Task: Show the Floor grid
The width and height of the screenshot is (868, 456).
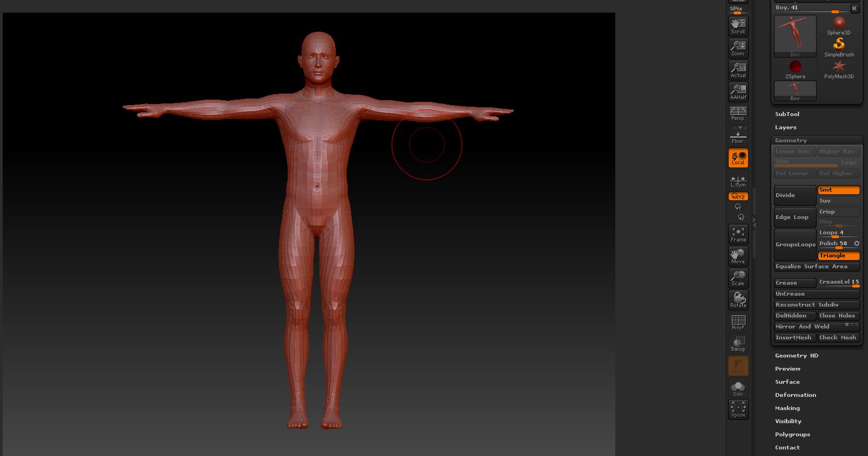Action: pyautogui.click(x=738, y=135)
